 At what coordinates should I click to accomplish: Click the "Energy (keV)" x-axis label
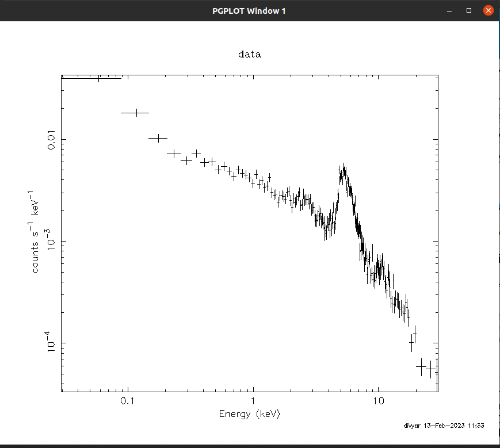tap(249, 414)
